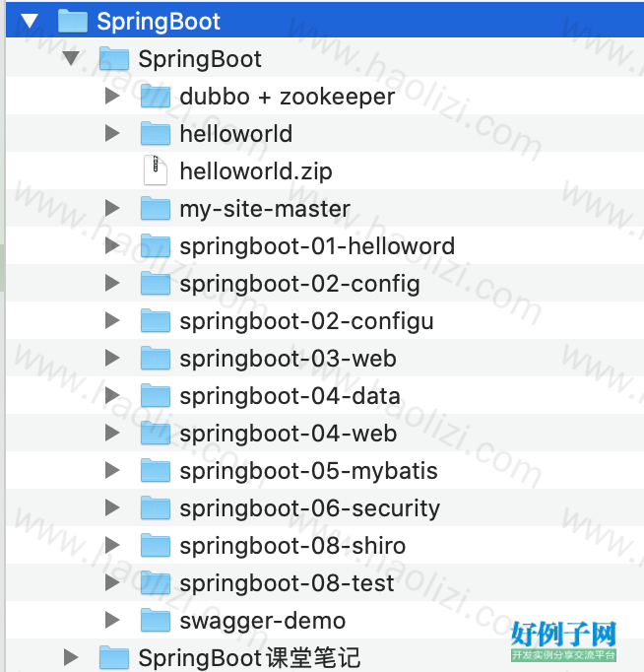Select the 'SpringBoot课堂笔记' name
The height and width of the screenshot is (672, 644).
tap(249, 658)
